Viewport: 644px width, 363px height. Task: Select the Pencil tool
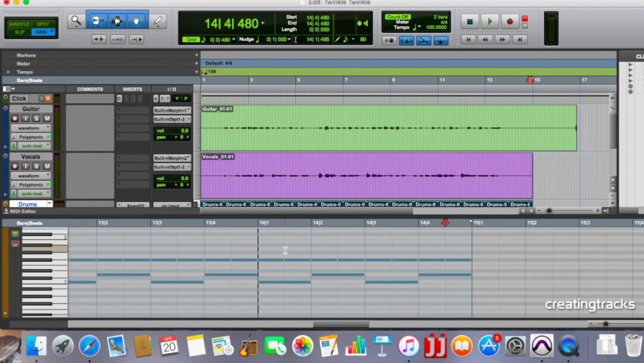pos(158,21)
